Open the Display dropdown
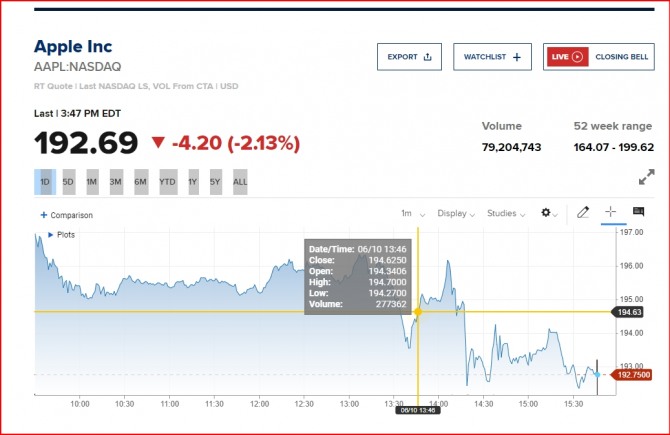The height and width of the screenshot is (435, 670). click(x=456, y=213)
